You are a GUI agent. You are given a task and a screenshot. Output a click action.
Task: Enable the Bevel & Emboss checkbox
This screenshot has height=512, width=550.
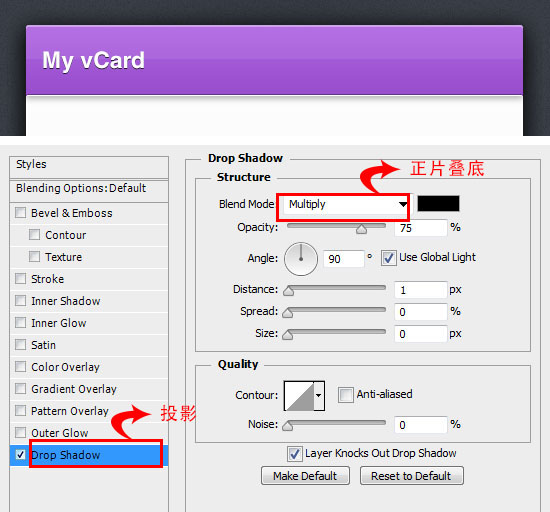(x=21, y=213)
